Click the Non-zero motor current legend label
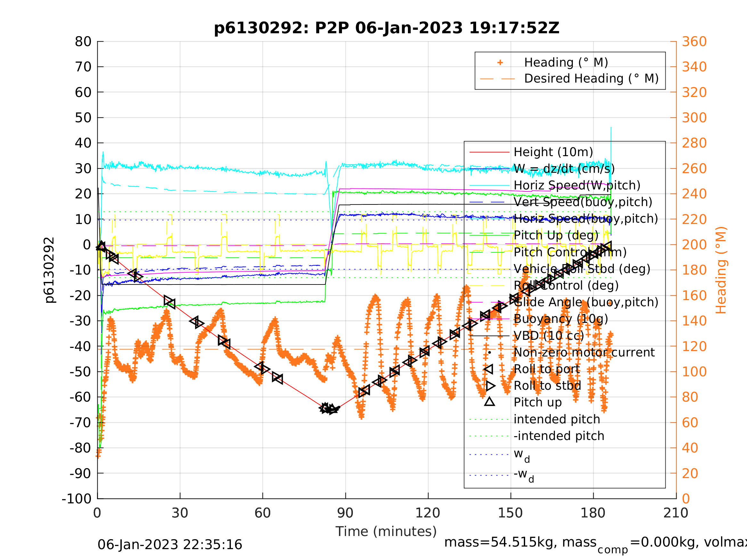Viewport: 747px width, 560px height. [x=584, y=352]
